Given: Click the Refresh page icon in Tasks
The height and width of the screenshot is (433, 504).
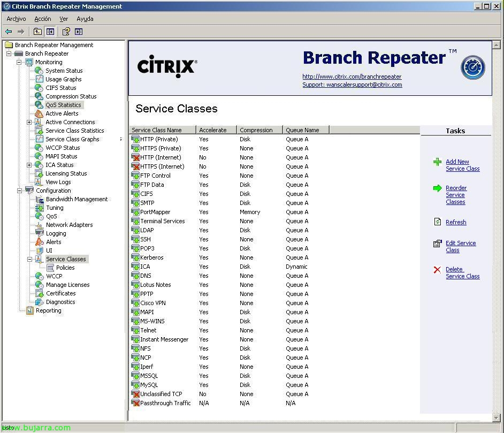Looking at the screenshot, I should 438,222.
